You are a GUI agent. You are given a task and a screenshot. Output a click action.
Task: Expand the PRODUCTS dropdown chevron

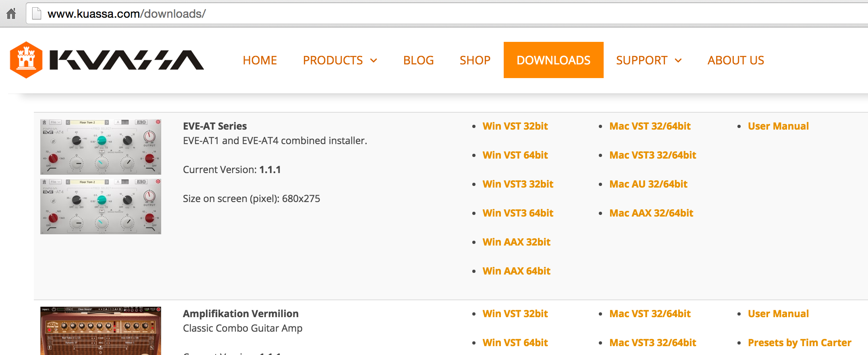374,61
